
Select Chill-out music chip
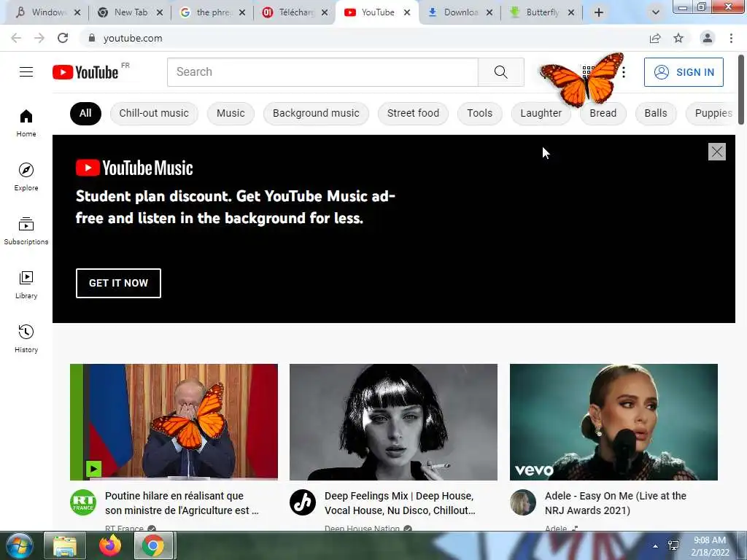pos(154,113)
